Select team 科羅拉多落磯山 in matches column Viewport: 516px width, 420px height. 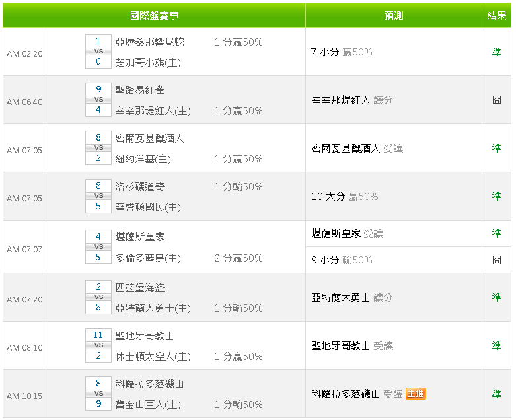pos(149,384)
